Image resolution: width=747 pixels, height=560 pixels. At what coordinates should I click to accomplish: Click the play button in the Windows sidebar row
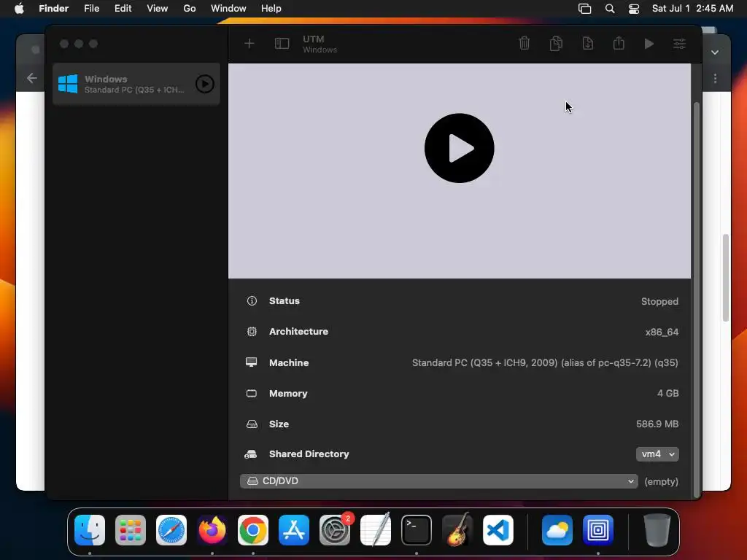tap(205, 84)
